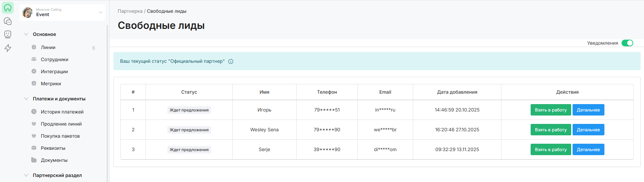Click Партнерка breadcrumb link

[x=130, y=11]
